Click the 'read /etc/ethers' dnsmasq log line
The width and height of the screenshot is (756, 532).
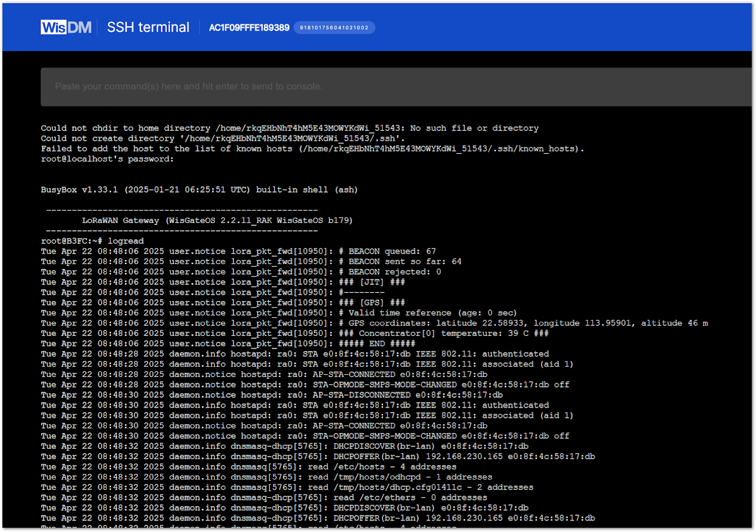pyautogui.click(x=264, y=498)
